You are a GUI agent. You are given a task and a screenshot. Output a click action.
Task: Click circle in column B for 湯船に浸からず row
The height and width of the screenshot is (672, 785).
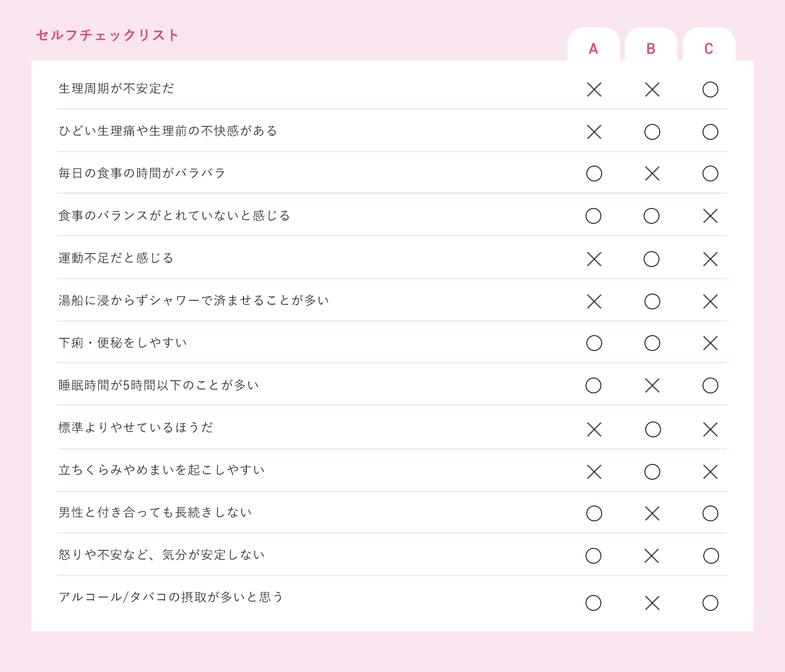pyautogui.click(x=652, y=301)
